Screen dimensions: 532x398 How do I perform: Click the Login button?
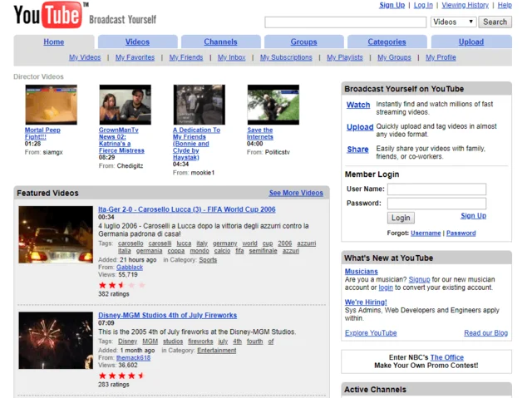point(401,218)
